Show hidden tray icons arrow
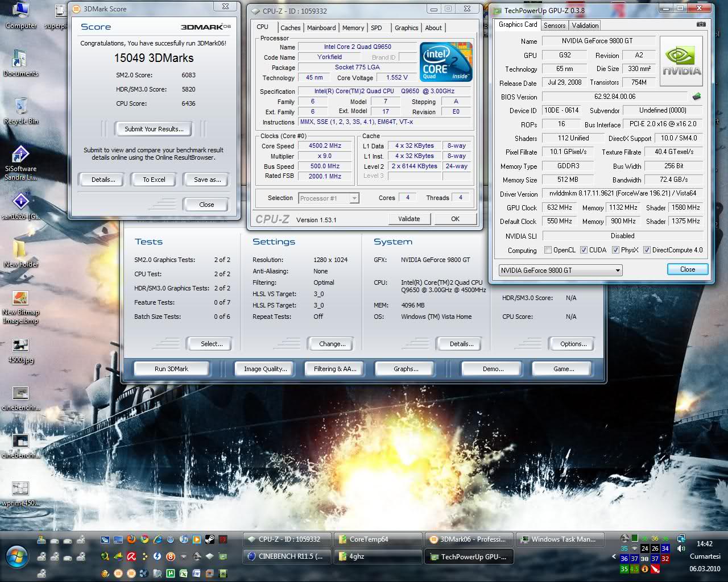Viewport: 728px width, 582px height. click(614, 556)
